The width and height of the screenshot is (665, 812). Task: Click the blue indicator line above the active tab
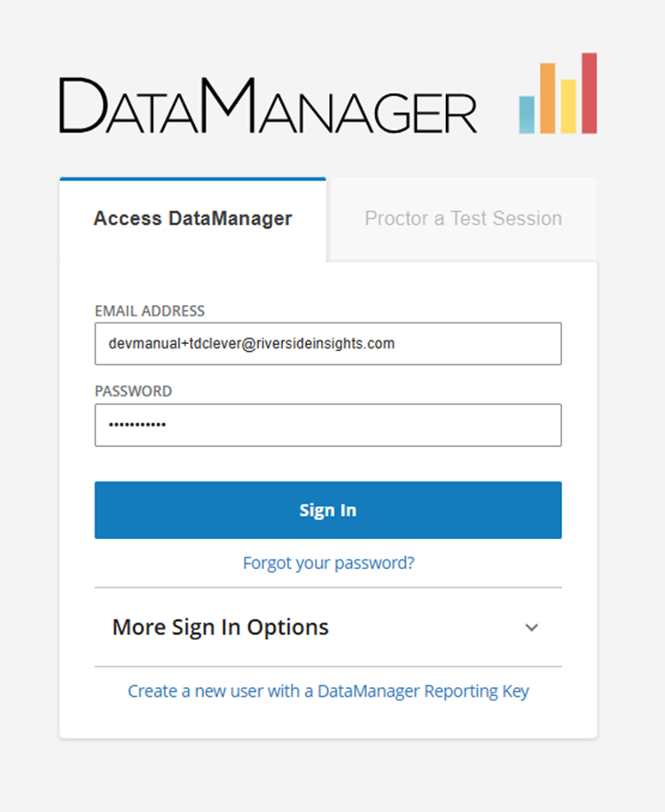pos(192,179)
